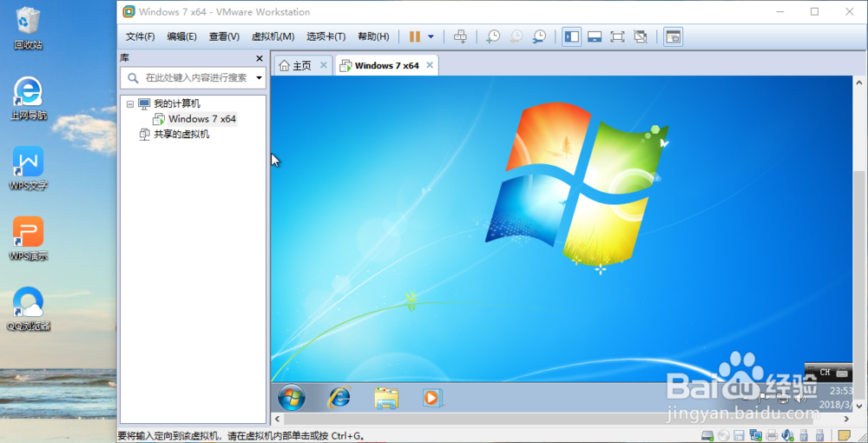The width and height of the screenshot is (868, 443).
Task: Open Windows Media Player on the guest taskbar
Action: [x=431, y=398]
